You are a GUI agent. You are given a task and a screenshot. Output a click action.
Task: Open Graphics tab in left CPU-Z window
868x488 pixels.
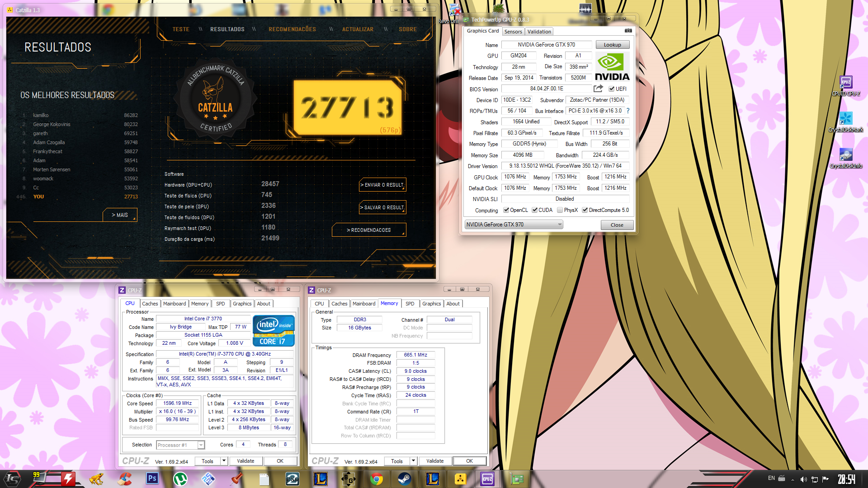[242, 304]
